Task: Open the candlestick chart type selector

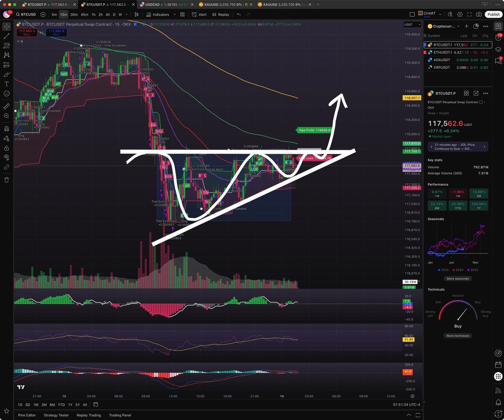Action: 136,14
